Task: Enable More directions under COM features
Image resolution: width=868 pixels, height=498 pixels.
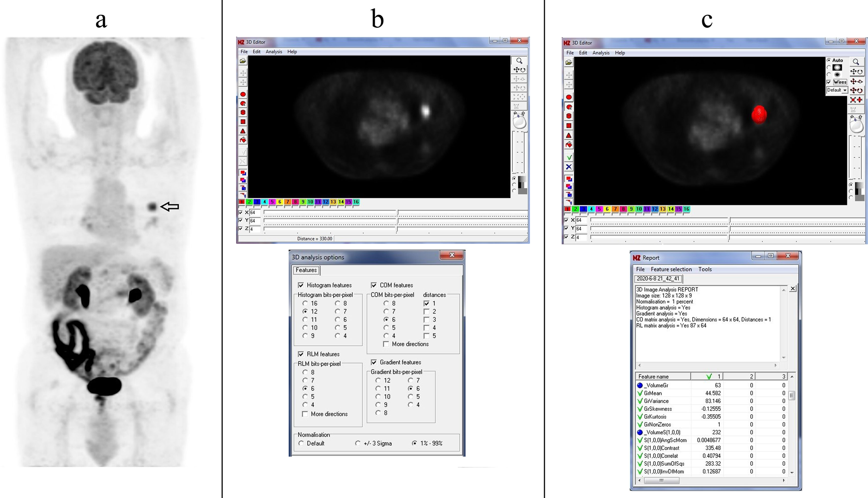Action: point(386,344)
